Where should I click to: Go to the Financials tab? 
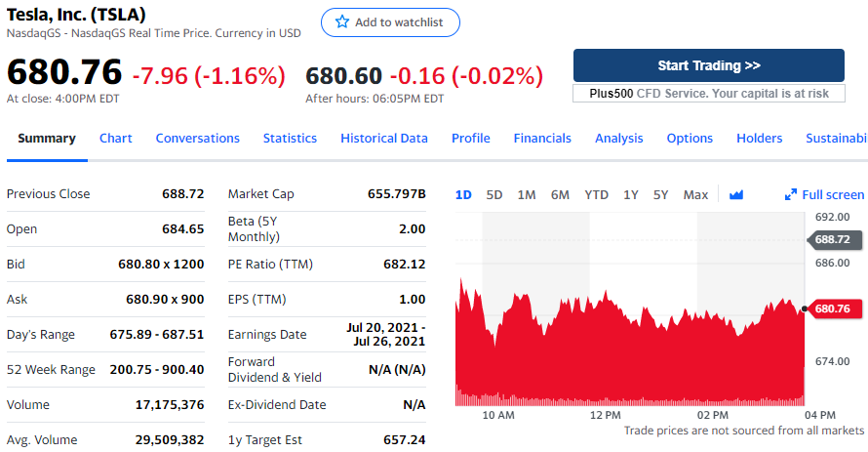(x=542, y=138)
